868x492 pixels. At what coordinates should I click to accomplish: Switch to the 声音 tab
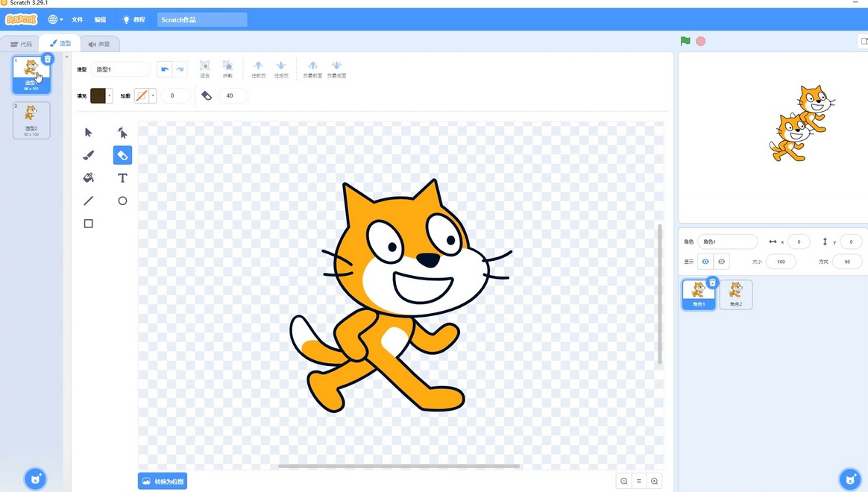click(100, 44)
